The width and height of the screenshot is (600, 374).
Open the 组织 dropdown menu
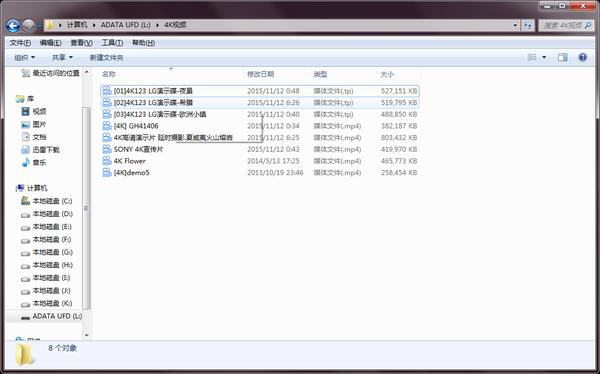(x=24, y=57)
